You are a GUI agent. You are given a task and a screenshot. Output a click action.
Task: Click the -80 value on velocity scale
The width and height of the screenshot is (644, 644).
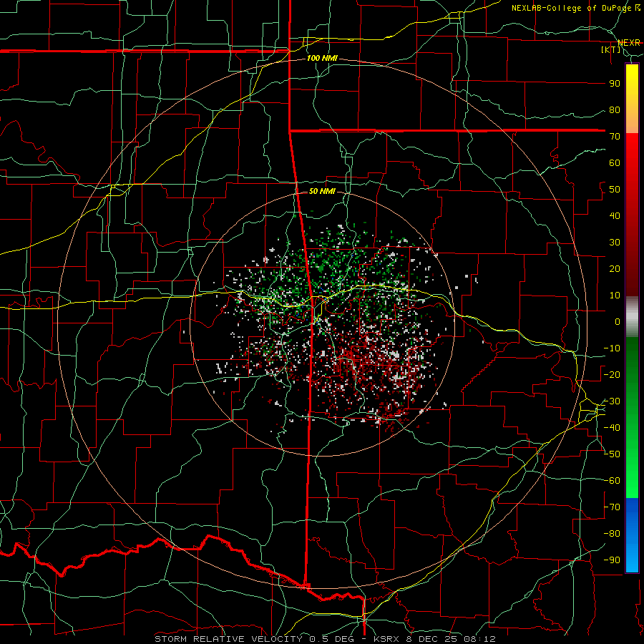(613, 534)
